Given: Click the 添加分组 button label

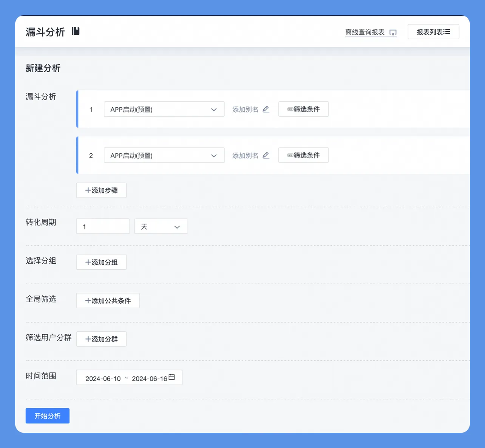Looking at the screenshot, I should coord(105,262).
